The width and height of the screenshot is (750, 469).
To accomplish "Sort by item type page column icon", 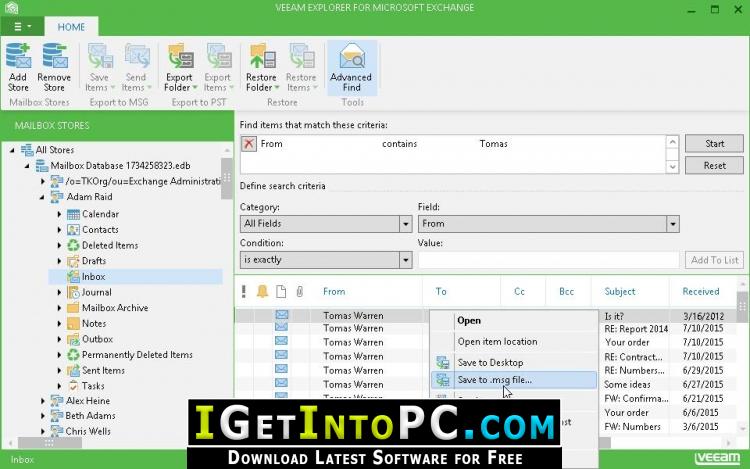I will [x=281, y=291].
